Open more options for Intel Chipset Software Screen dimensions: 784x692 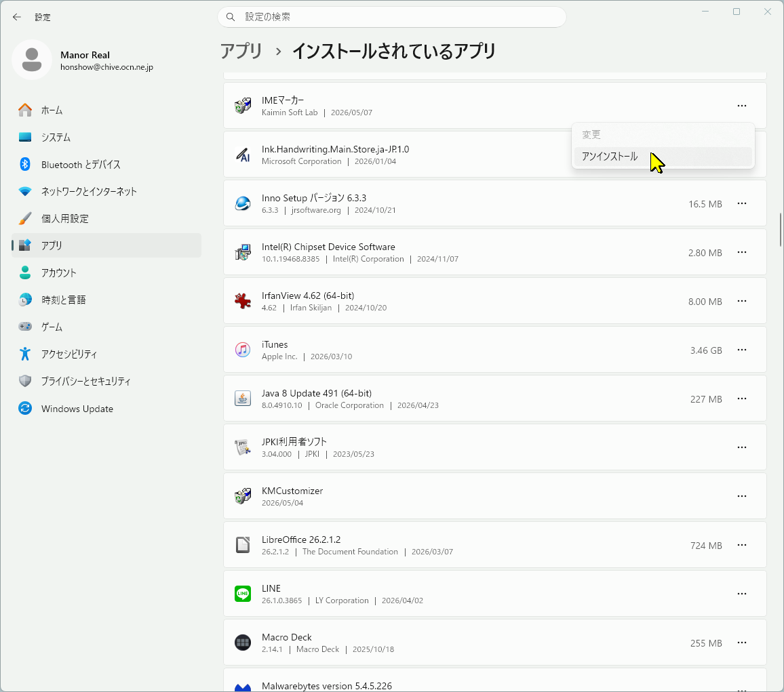pyautogui.click(x=742, y=252)
